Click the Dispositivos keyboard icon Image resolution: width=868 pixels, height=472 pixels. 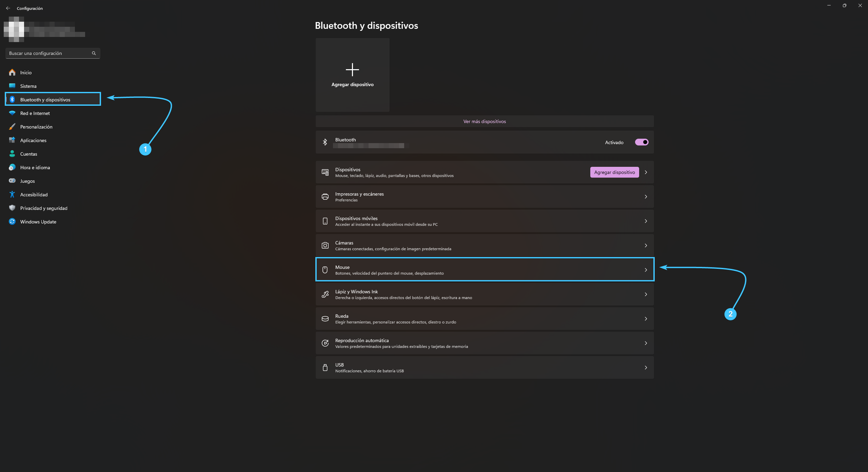coord(325,172)
